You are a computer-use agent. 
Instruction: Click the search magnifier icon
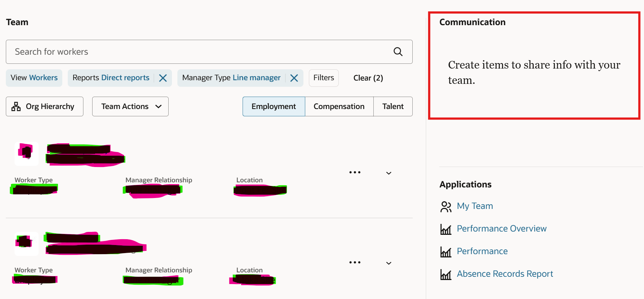[x=398, y=52]
